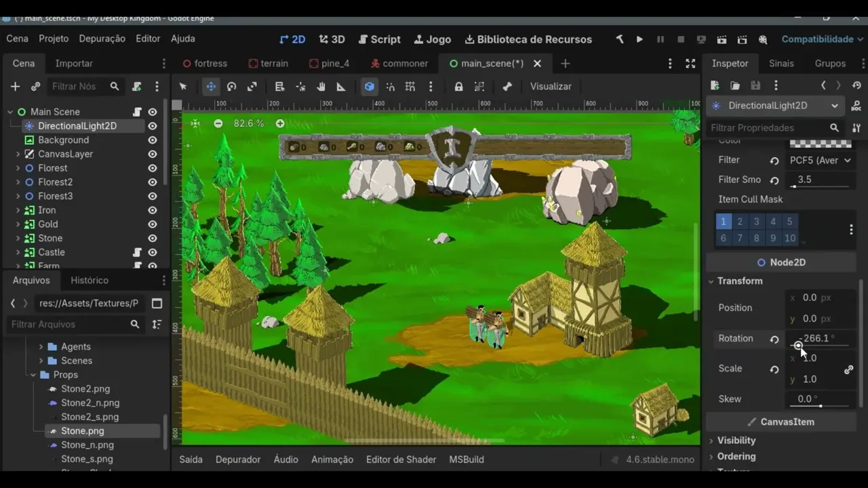Toggle visibility of DirectionalLight2D node

pyautogui.click(x=153, y=126)
